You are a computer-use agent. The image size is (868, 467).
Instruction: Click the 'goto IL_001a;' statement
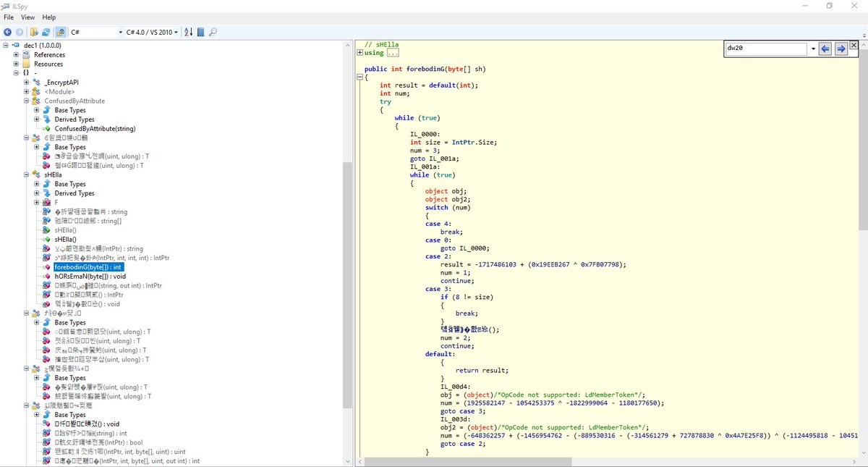pos(434,158)
